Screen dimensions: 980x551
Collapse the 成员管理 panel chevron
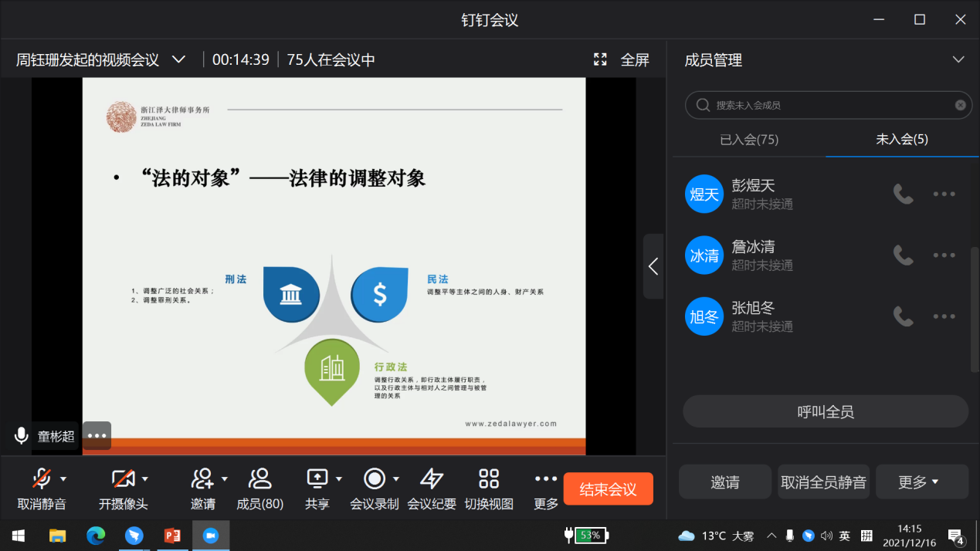(958, 59)
